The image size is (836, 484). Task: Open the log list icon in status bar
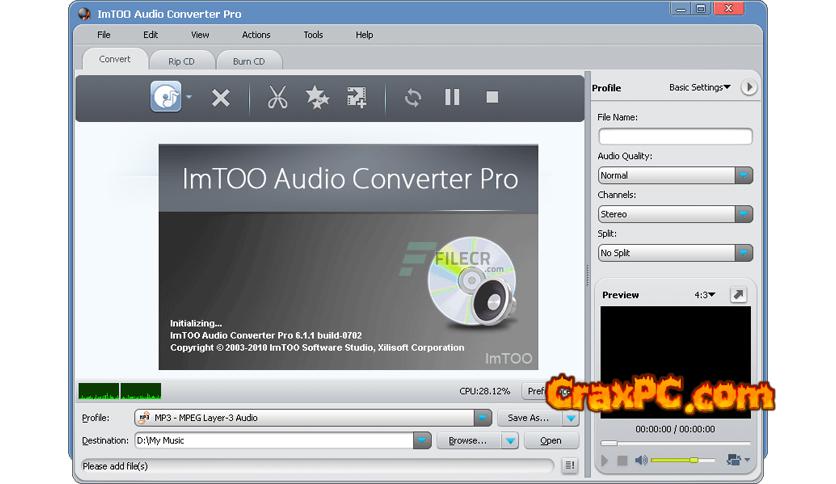click(569, 465)
